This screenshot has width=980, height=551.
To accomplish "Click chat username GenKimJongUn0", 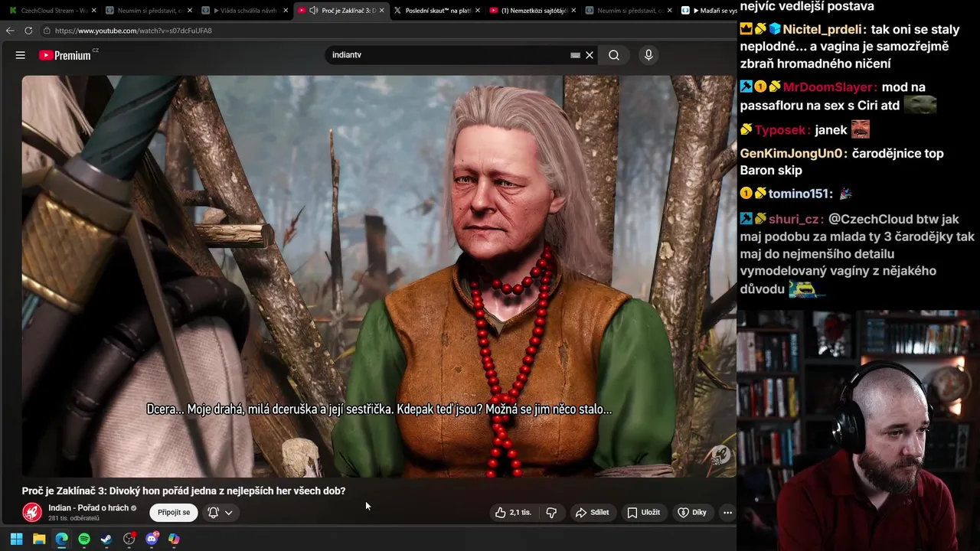I will click(791, 153).
